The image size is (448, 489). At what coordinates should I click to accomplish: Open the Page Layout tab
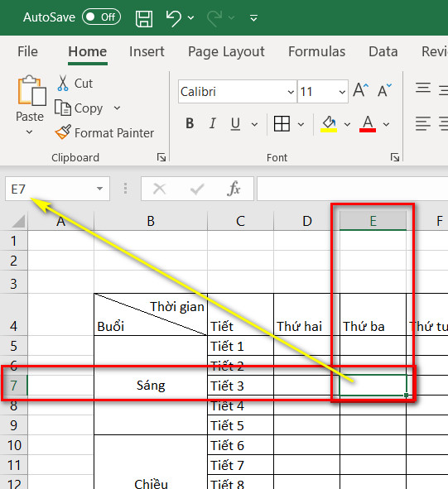pos(226,51)
